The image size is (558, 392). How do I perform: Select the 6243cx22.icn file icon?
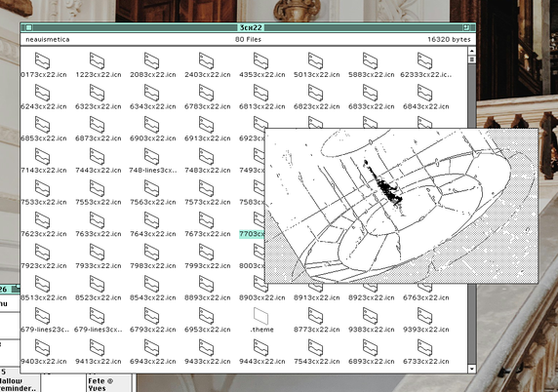(x=42, y=94)
